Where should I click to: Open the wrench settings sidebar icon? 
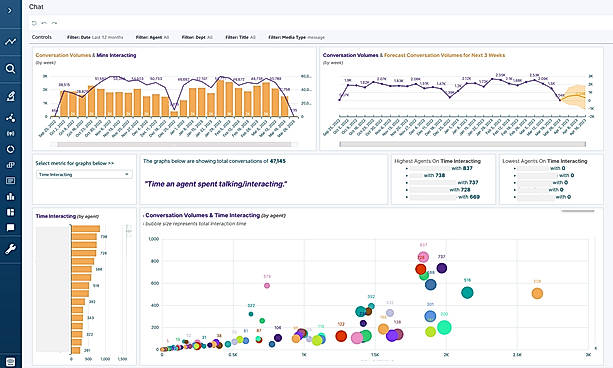pos(10,249)
